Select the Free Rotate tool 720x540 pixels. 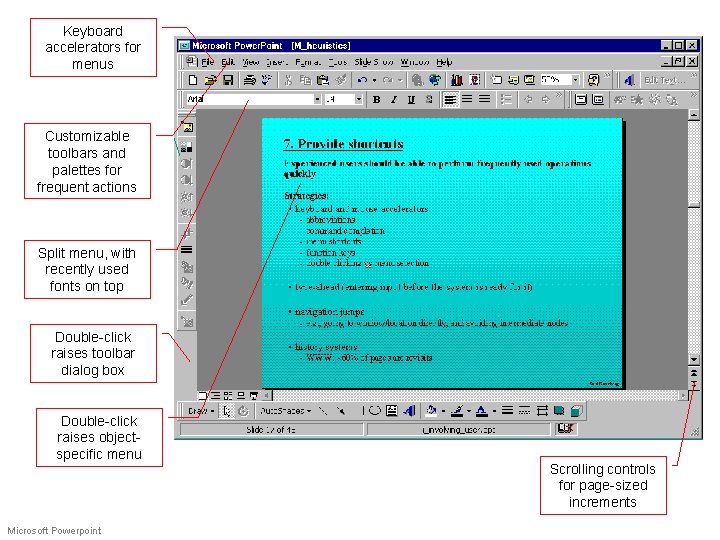point(243,411)
